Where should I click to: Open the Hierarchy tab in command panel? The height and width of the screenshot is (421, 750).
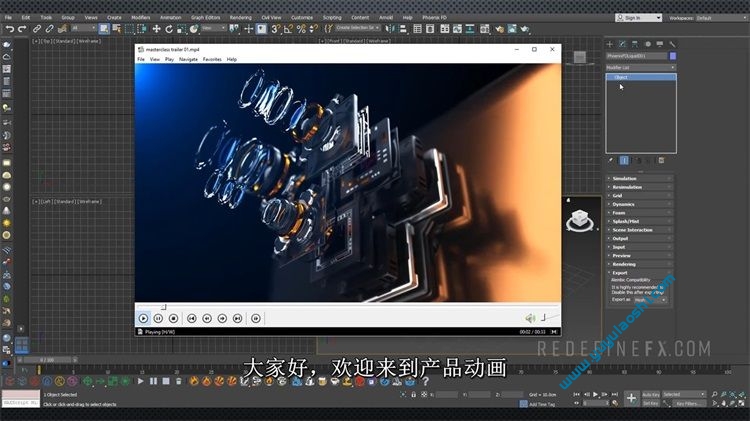(x=635, y=44)
